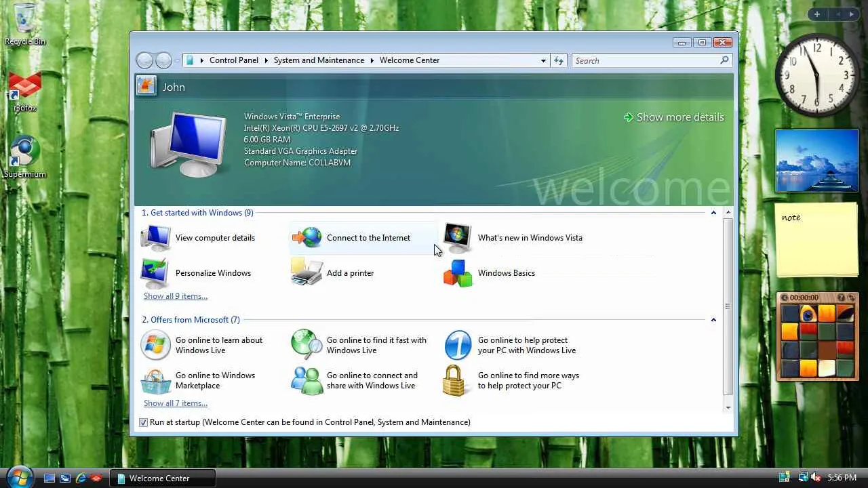
Task: Click Show Desktop in Quick Launch
Action: click(50, 478)
